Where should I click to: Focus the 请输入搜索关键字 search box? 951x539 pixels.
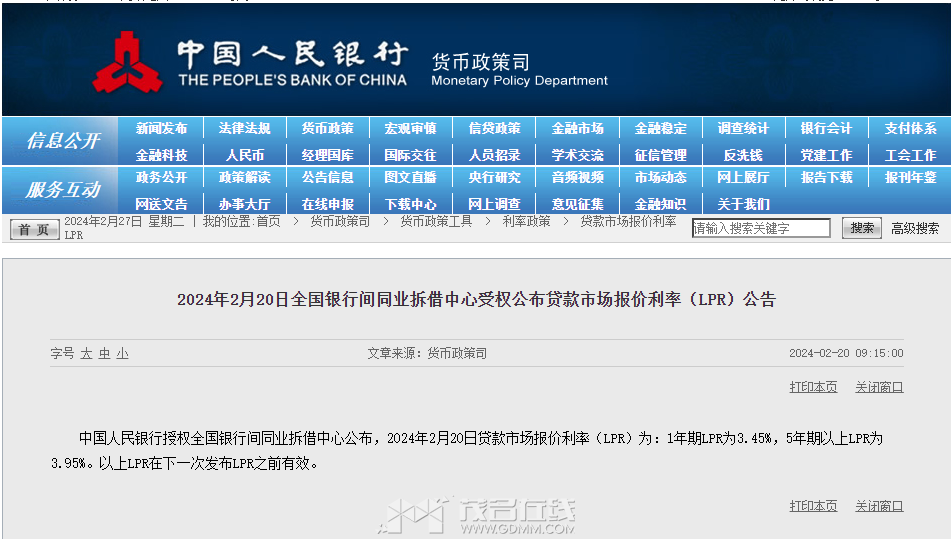[761, 228]
